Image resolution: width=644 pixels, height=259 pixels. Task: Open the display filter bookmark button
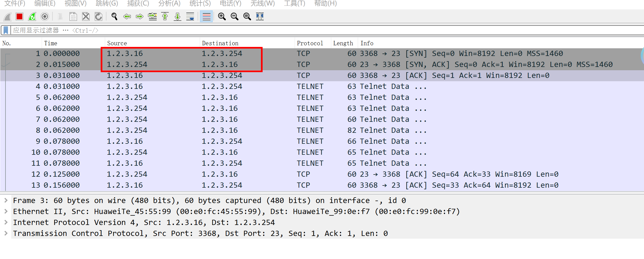point(5,30)
